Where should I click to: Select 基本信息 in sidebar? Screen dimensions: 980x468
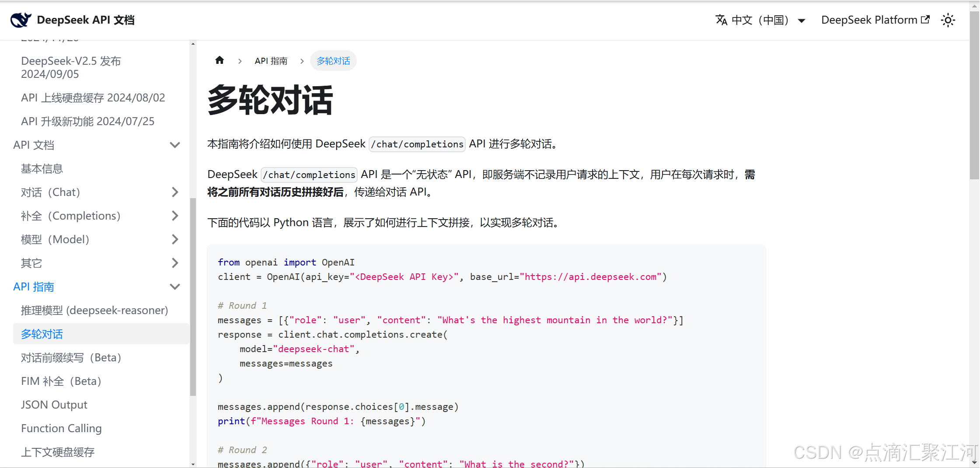(42, 168)
